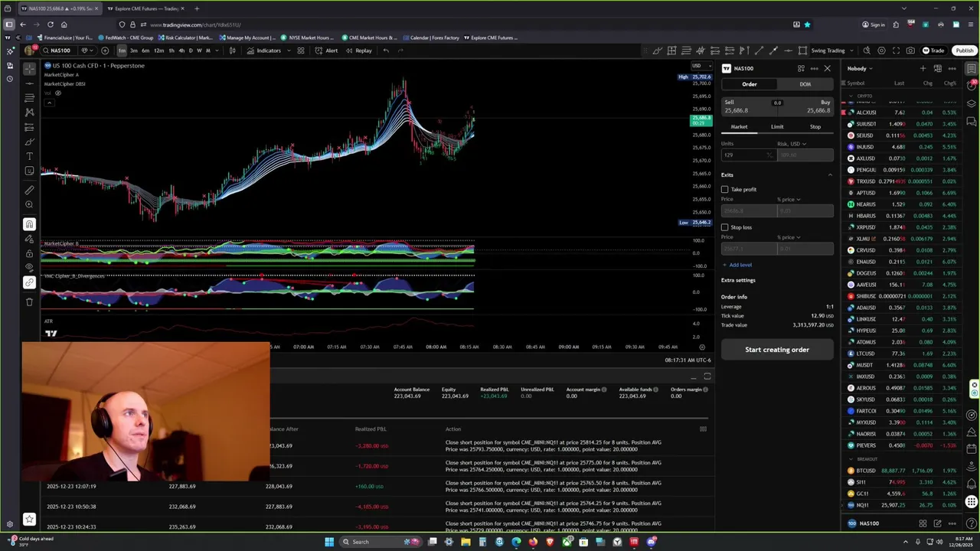Create an Alert
Image resolution: width=980 pixels, height=551 pixels.
[326, 51]
